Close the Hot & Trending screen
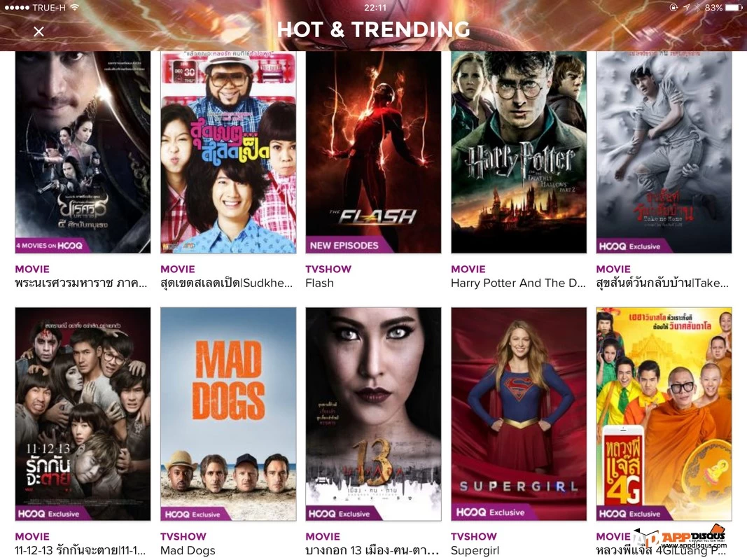Screen dimensions: 747x560 [39, 31]
